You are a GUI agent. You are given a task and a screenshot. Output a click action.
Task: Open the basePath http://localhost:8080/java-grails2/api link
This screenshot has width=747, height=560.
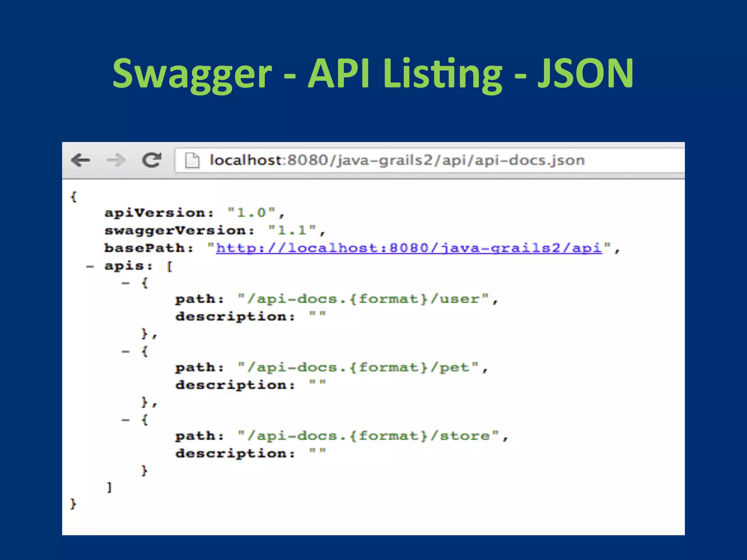click(x=409, y=248)
